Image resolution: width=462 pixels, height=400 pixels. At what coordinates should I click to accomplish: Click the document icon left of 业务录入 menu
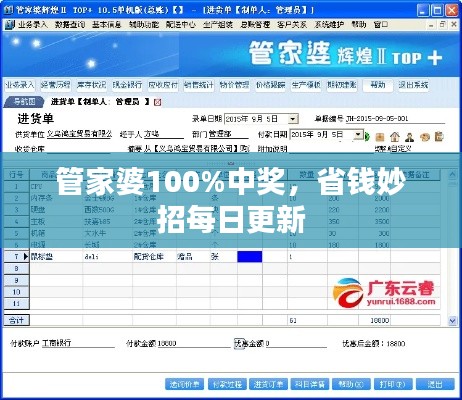(x=10, y=24)
